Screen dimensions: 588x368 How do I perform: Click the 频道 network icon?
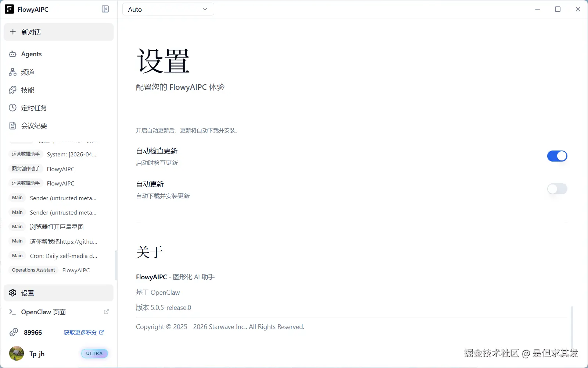[x=12, y=72]
